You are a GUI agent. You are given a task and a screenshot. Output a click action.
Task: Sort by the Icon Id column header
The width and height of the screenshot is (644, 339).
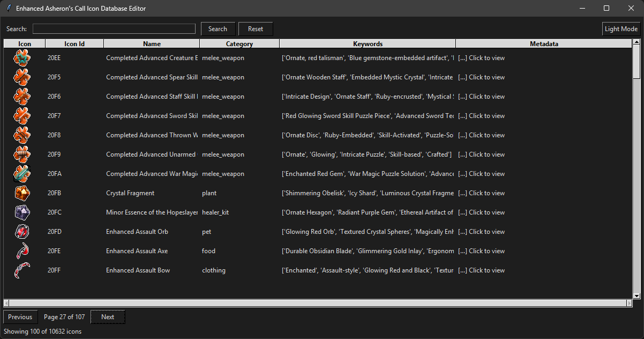[74, 44]
